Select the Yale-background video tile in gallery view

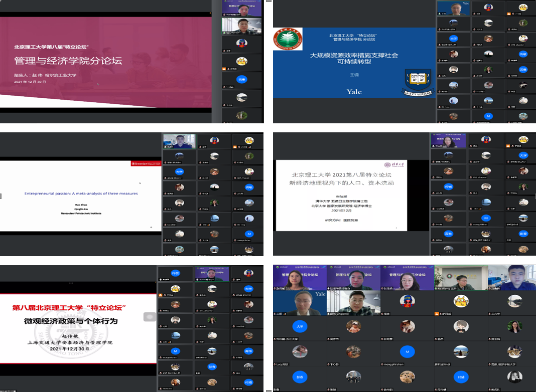[300, 303]
